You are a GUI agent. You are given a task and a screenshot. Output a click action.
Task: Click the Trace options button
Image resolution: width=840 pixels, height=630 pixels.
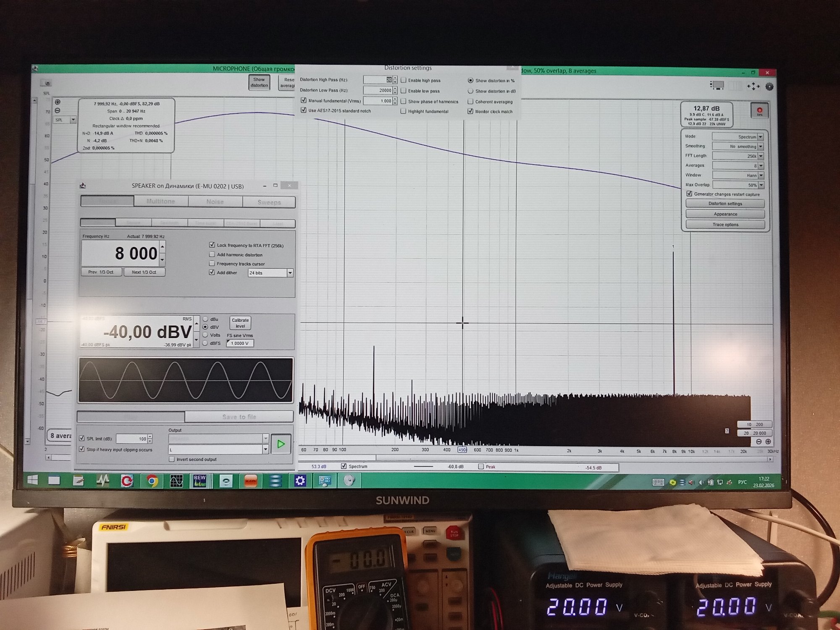(725, 224)
